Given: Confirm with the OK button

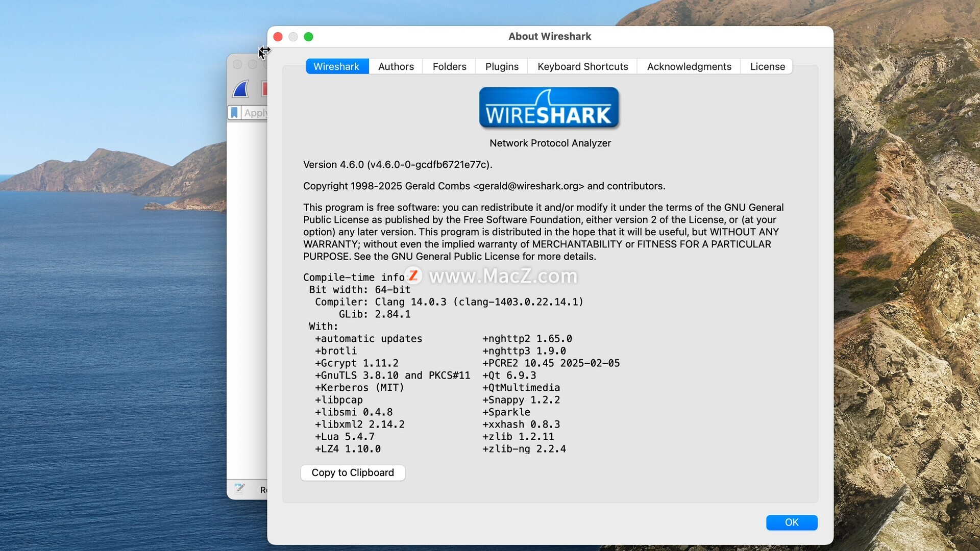Looking at the screenshot, I should [791, 522].
